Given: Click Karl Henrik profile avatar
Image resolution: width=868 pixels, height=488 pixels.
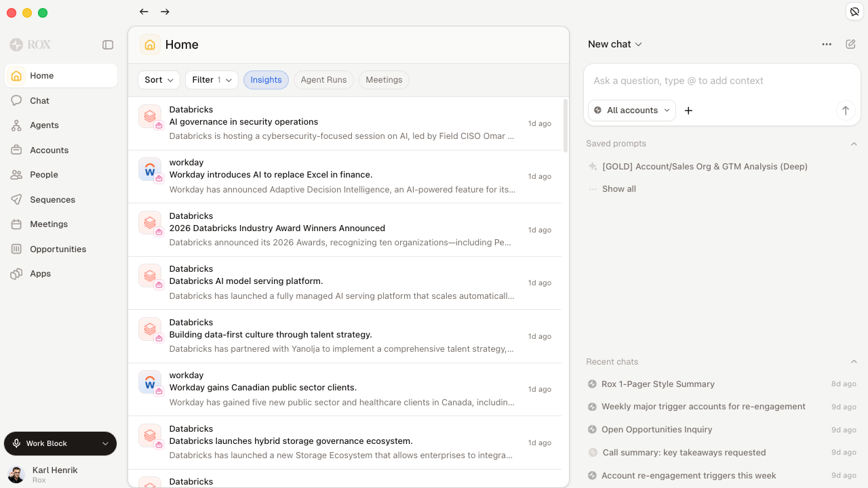Looking at the screenshot, I should pyautogui.click(x=16, y=474).
